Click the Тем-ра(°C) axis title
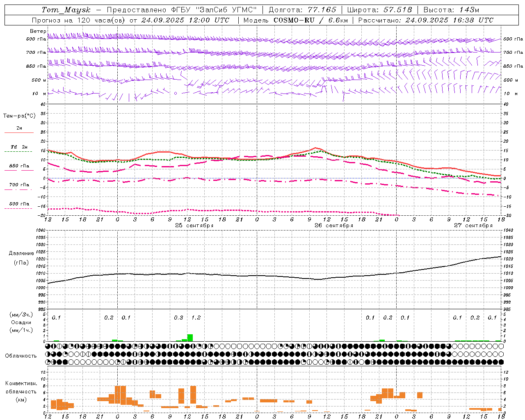The height and width of the screenshot is (420, 525). click(19, 116)
